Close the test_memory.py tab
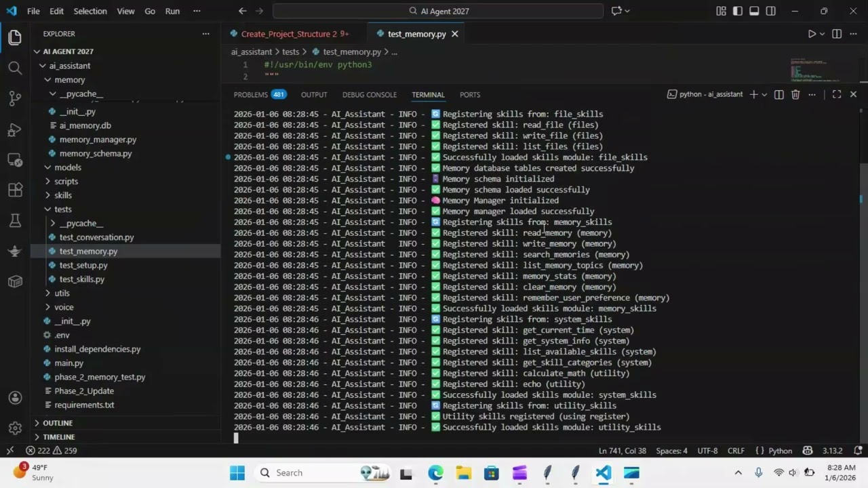Screen dimensions: 868x488 pyautogui.click(x=455, y=34)
